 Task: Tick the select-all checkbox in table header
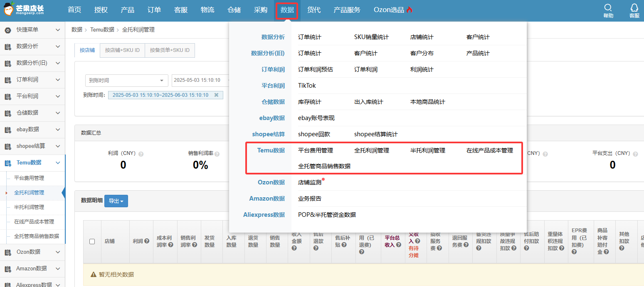pos(92,241)
